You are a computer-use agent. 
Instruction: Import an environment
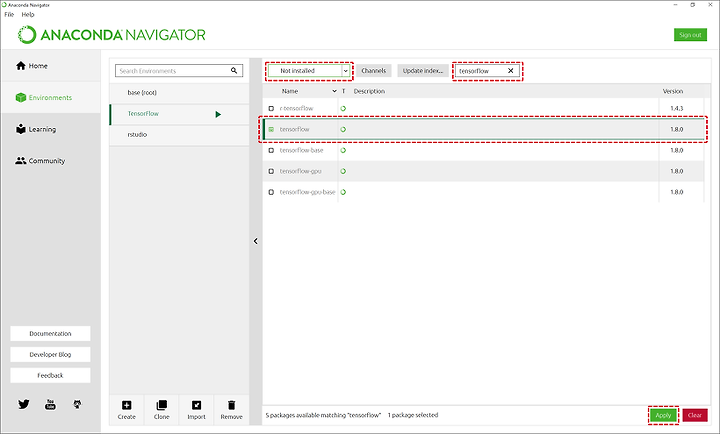click(196, 410)
